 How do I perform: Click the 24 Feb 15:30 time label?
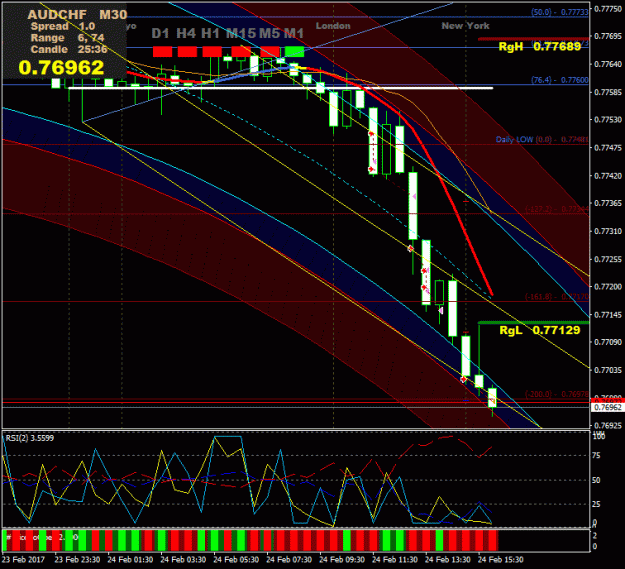(501, 560)
